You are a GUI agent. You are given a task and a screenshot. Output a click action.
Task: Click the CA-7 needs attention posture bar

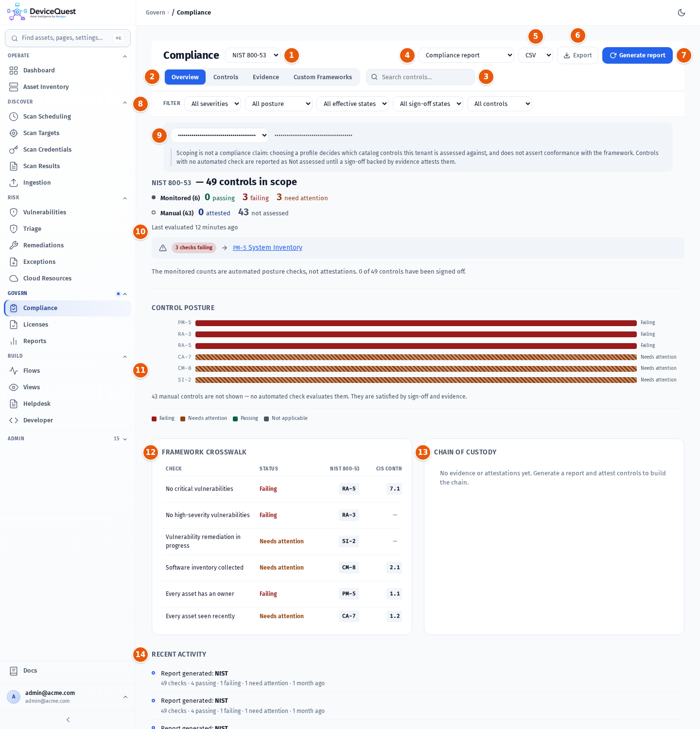(x=416, y=357)
